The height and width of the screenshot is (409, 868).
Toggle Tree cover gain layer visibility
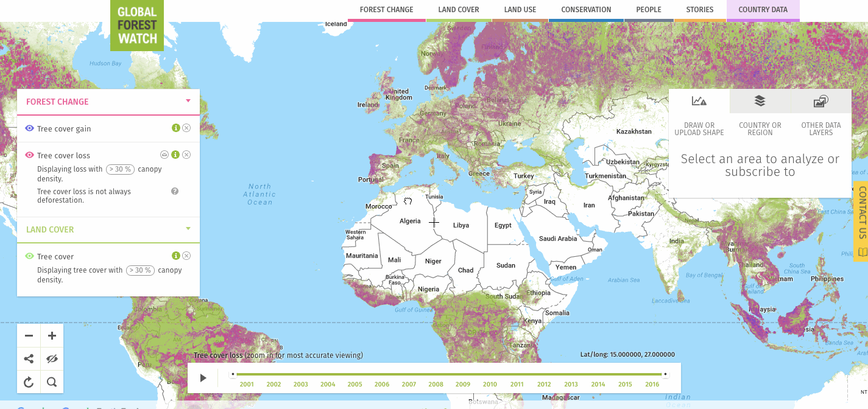[29, 128]
